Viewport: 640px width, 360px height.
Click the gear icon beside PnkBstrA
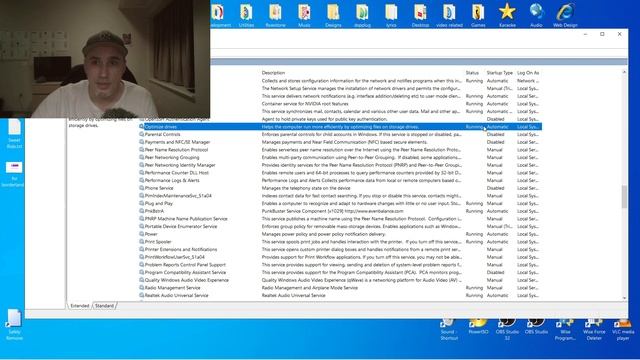point(141,211)
